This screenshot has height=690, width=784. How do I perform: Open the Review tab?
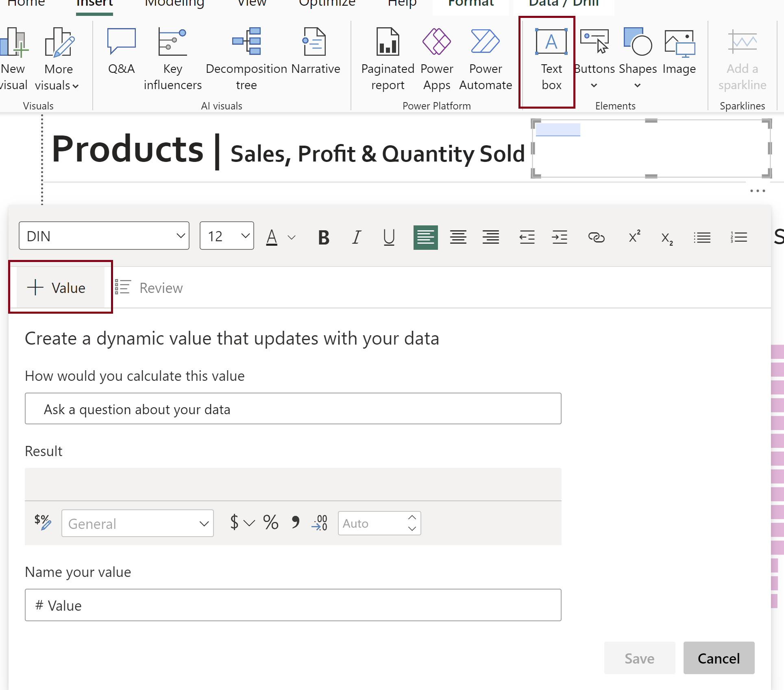coord(149,288)
